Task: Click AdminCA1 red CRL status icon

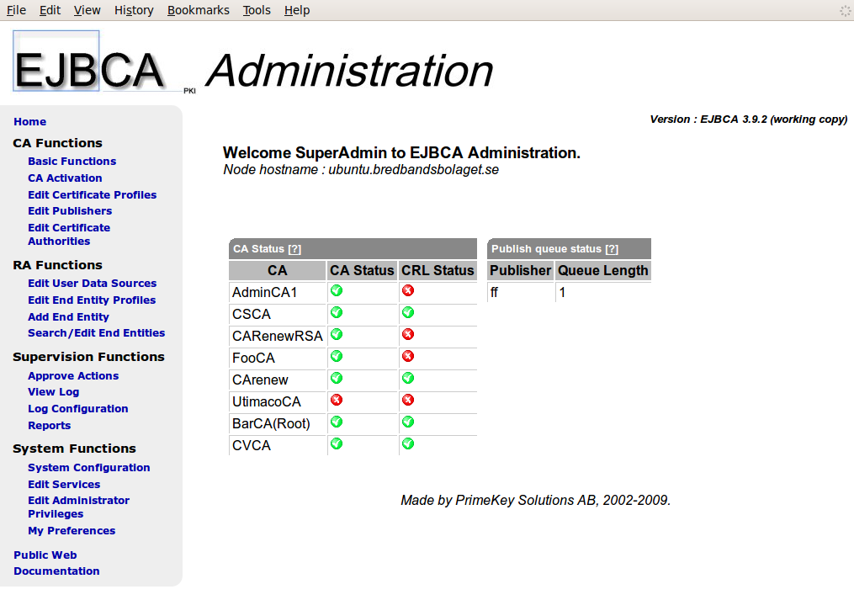Action: click(x=408, y=290)
